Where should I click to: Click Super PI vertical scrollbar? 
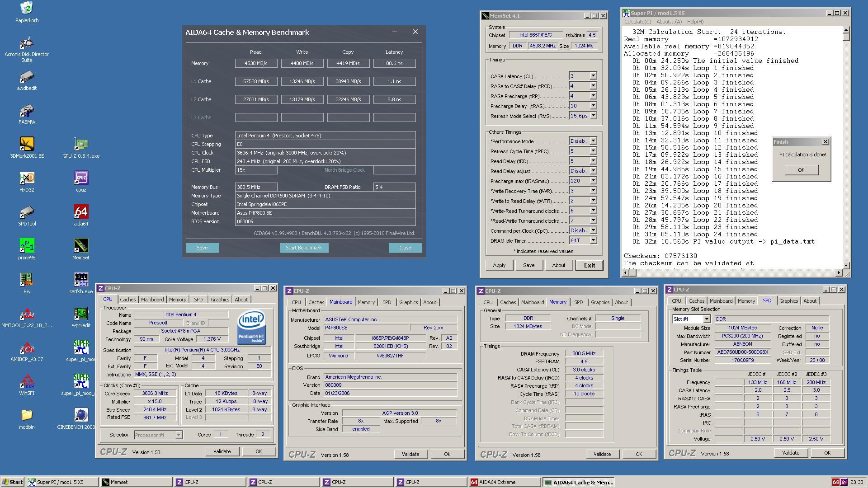(846, 147)
